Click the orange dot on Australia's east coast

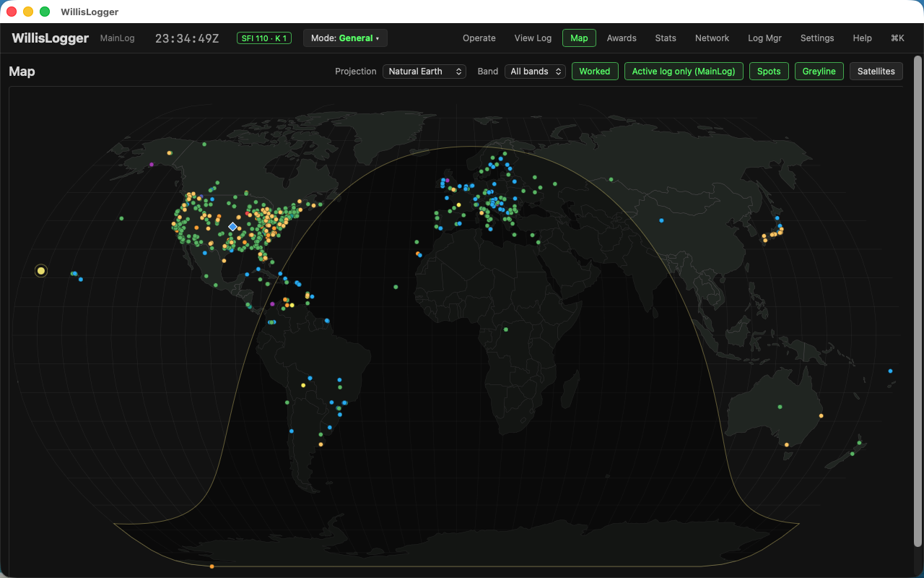(821, 416)
